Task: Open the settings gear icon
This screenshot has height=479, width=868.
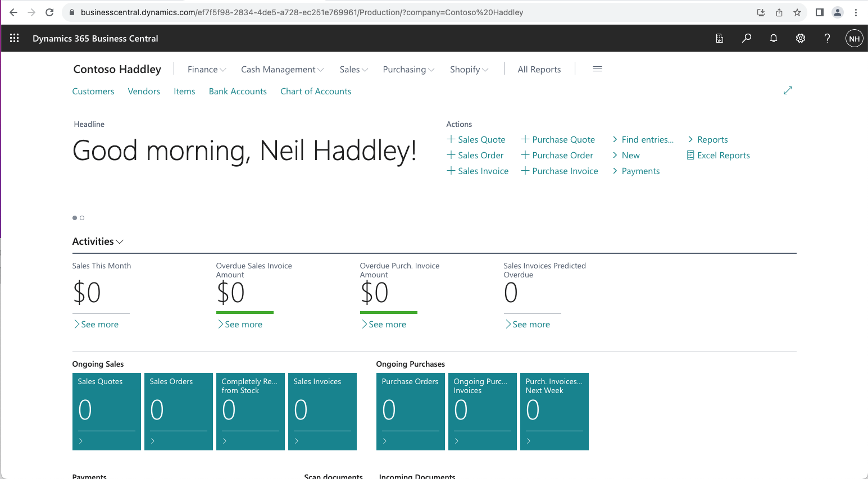Action: tap(801, 38)
